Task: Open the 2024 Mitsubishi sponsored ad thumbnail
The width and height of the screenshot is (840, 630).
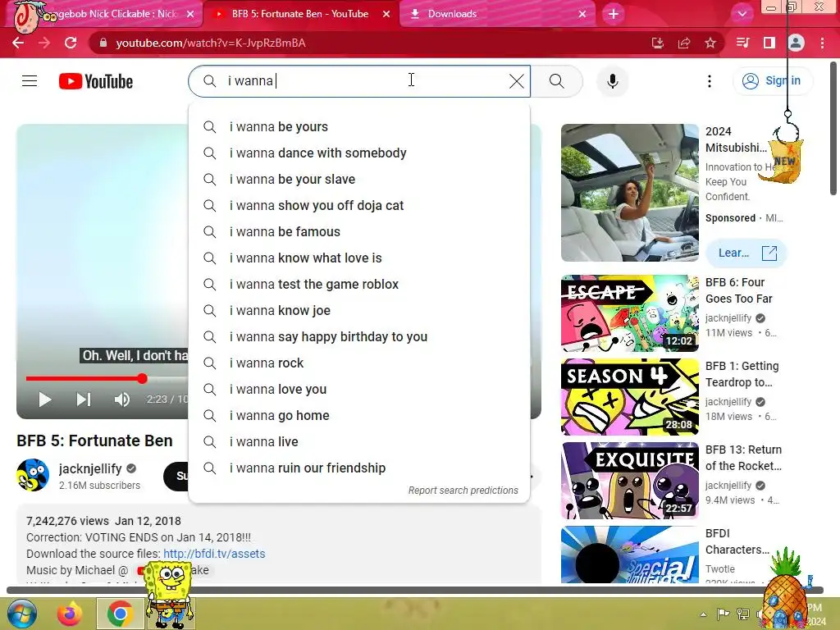Action: pos(630,193)
